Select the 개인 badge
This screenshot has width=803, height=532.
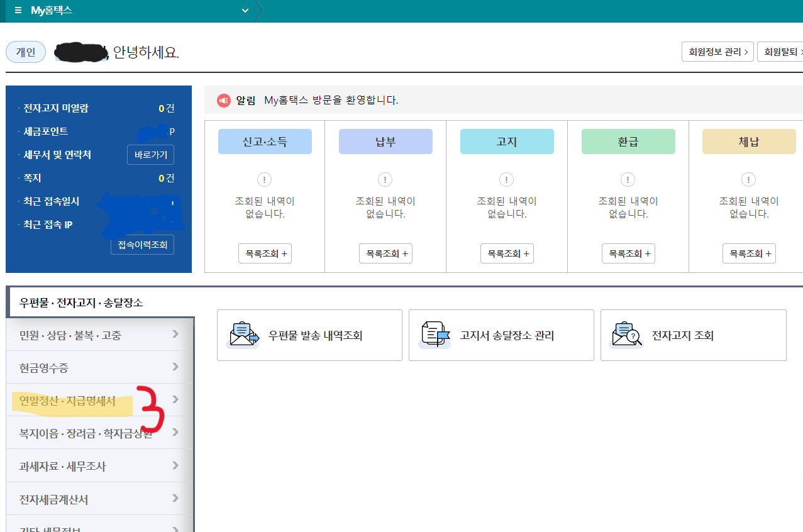click(25, 52)
